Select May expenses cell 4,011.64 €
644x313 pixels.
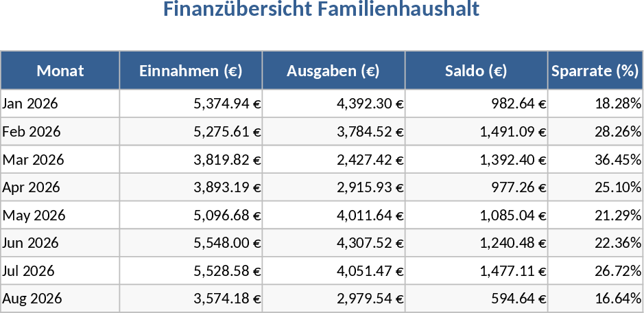(x=370, y=216)
